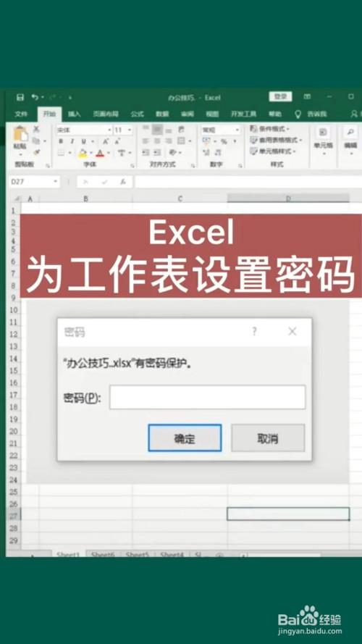The width and height of the screenshot is (362, 644).
Task: Toggle Middle Align in alignment group
Action: pos(157,130)
